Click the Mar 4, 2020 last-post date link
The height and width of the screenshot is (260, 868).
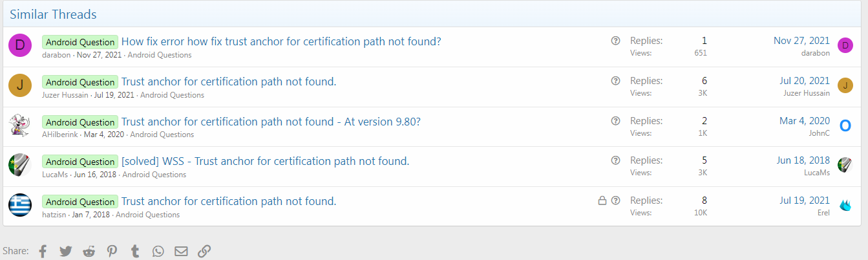click(804, 120)
